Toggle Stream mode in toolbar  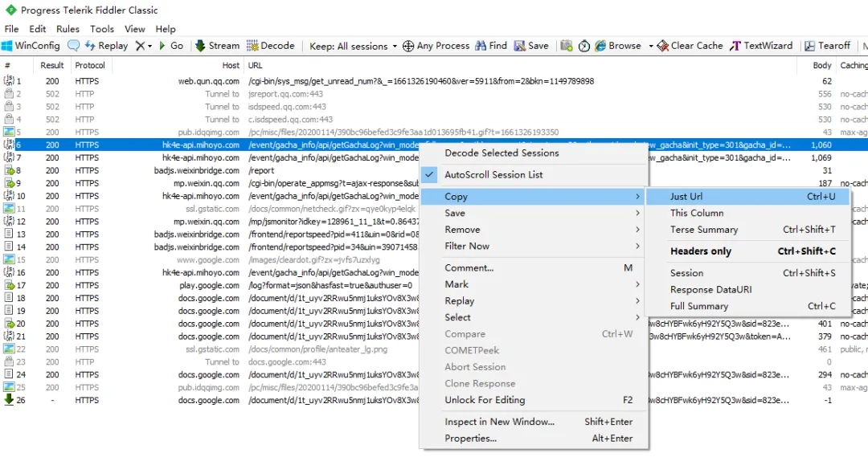pyautogui.click(x=217, y=46)
